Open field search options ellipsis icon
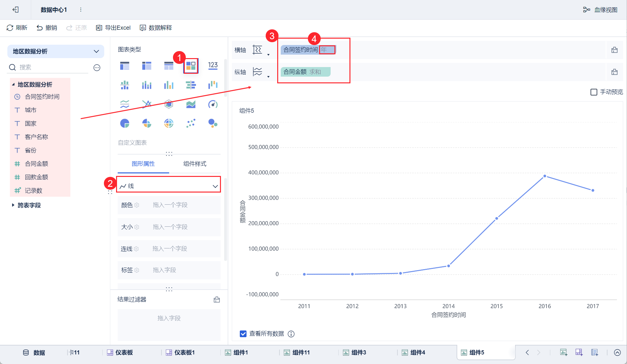This screenshot has width=627, height=364. [x=97, y=67]
